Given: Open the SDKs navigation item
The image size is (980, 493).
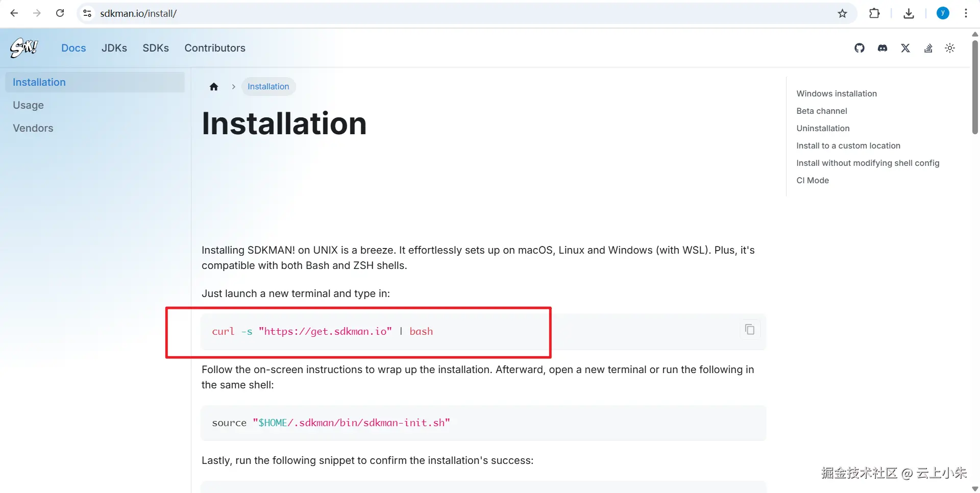Looking at the screenshot, I should pyautogui.click(x=156, y=48).
